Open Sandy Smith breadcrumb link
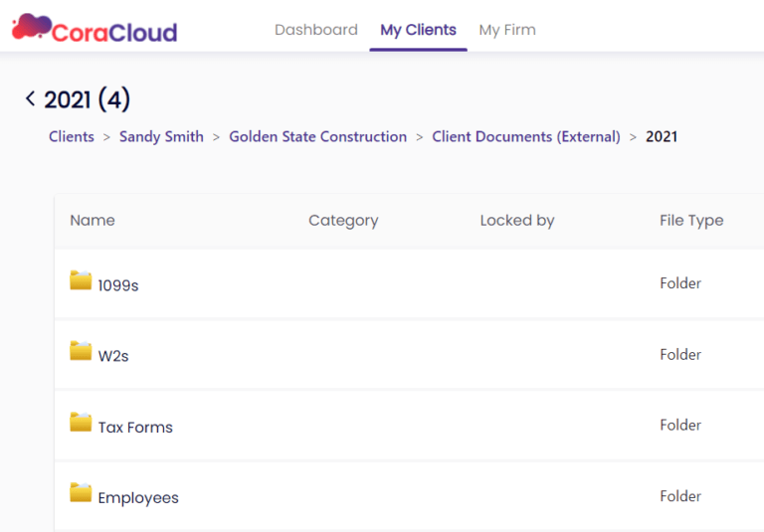 [161, 137]
